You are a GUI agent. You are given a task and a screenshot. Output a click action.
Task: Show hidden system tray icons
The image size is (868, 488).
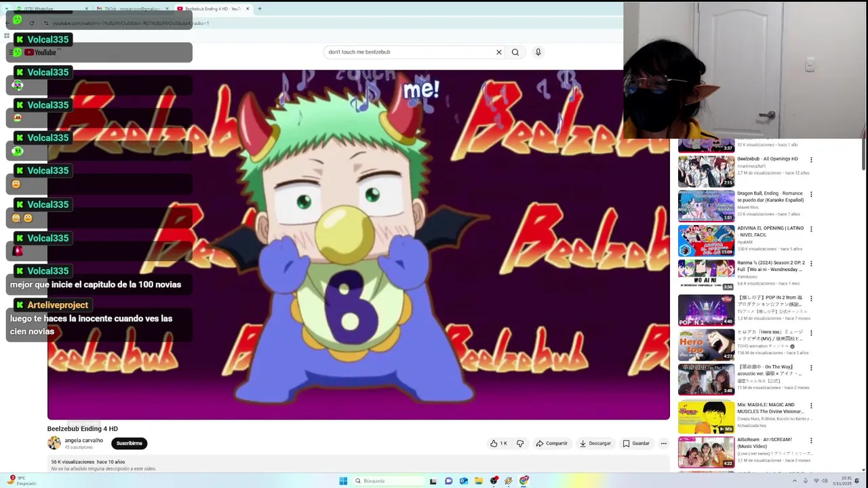[x=795, y=481]
